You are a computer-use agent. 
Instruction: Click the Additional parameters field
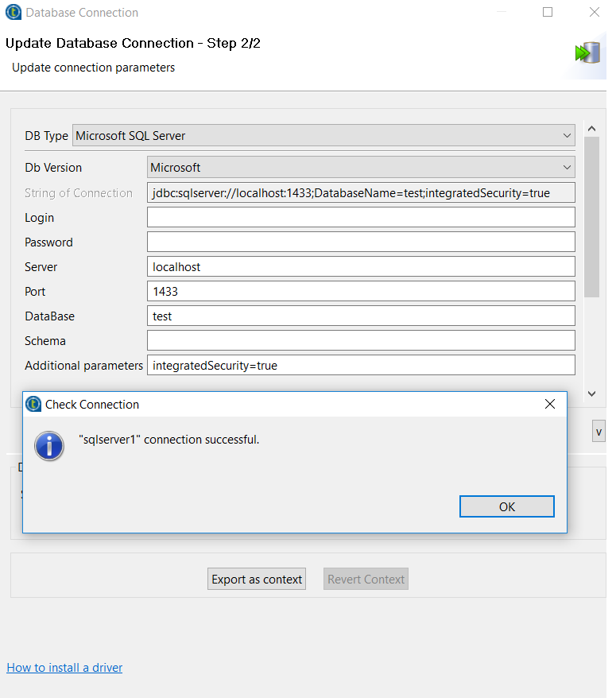(361, 366)
